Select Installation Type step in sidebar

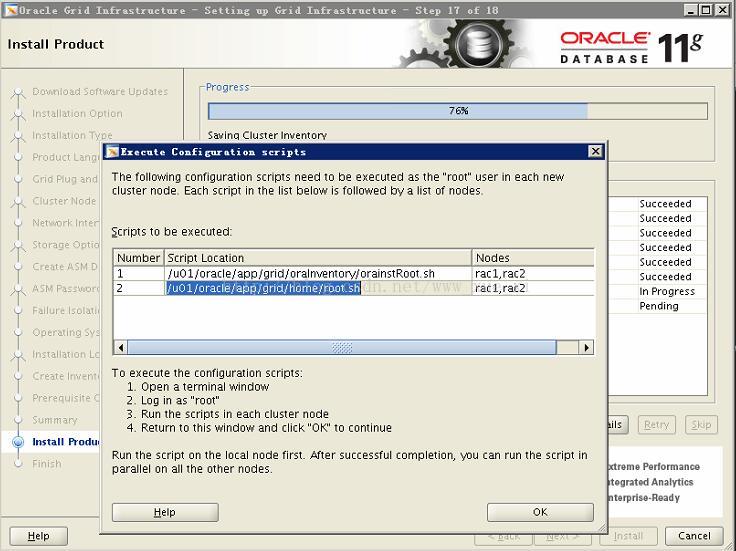click(x=72, y=135)
